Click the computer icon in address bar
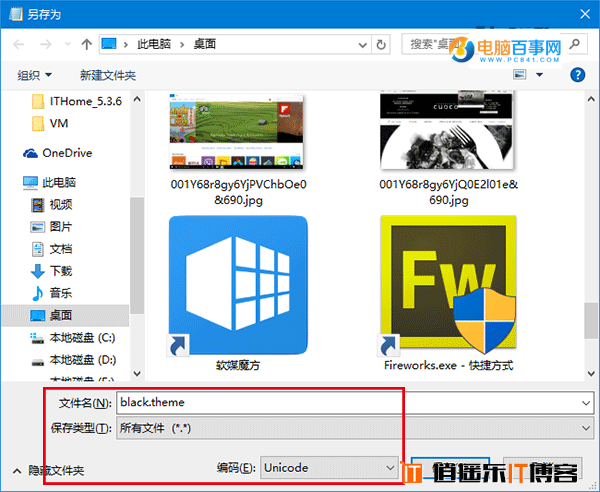Image resolution: width=600 pixels, height=492 pixels. coord(109,44)
